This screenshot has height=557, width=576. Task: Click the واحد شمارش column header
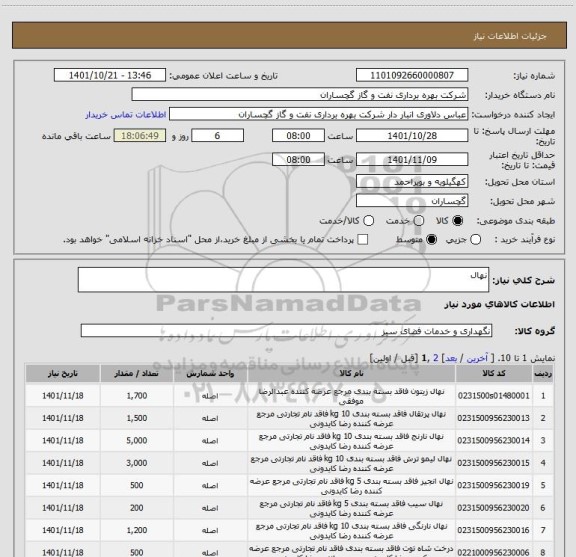point(210,374)
